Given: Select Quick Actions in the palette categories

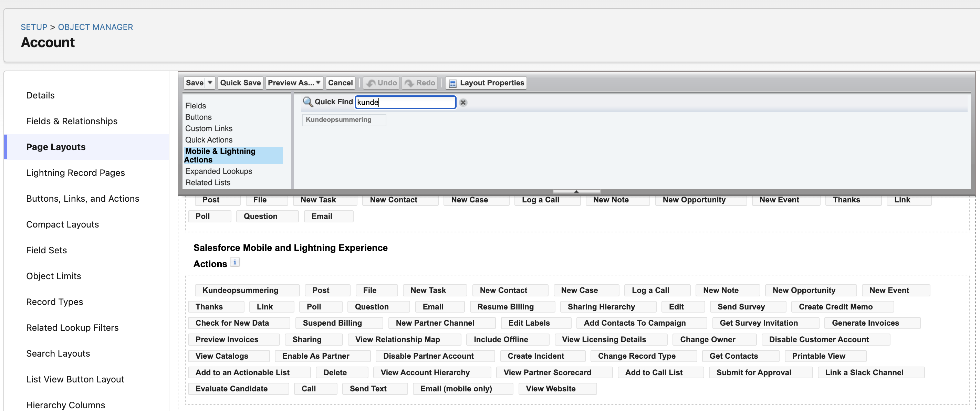Looking at the screenshot, I should coord(209,139).
